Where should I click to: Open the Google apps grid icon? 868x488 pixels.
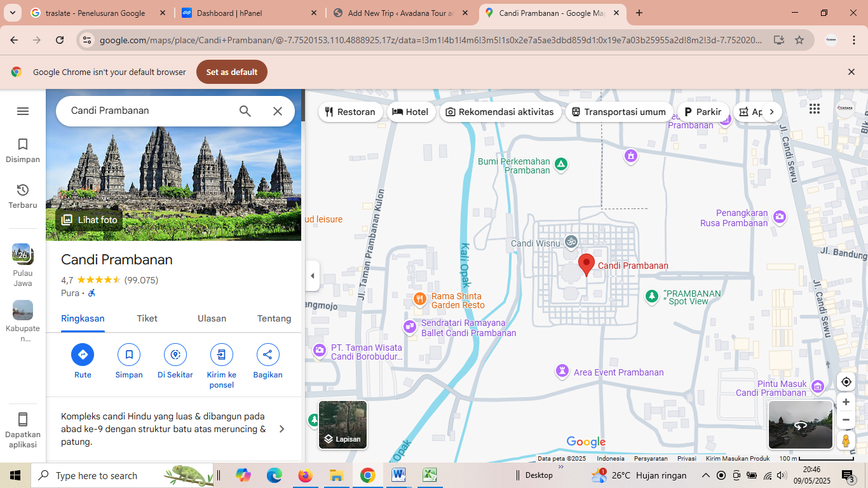tap(815, 109)
